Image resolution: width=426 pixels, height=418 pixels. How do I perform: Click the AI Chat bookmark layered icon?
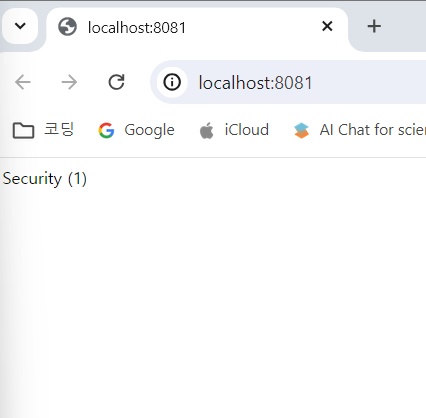[301, 130]
